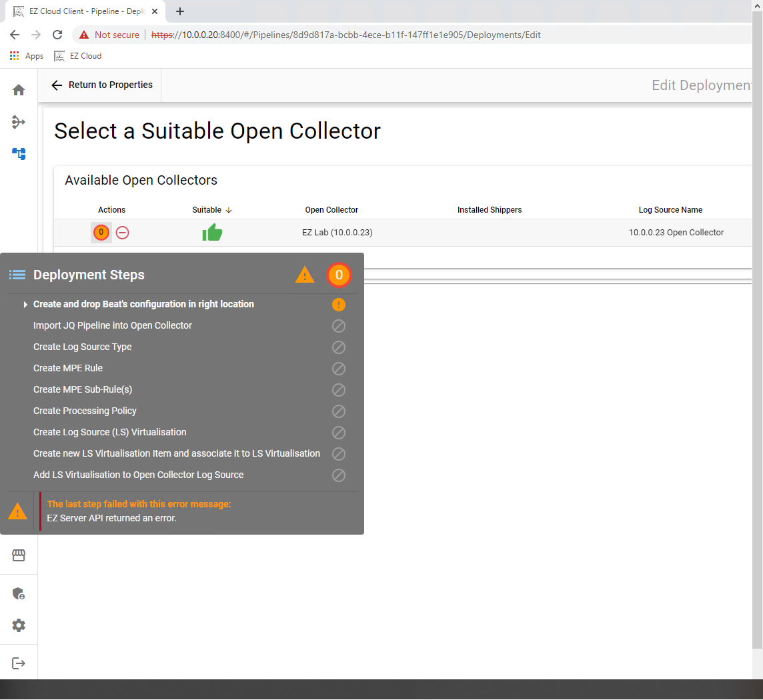Click the red remove circle for EZ Lab
This screenshot has height=700, width=763.
pyautogui.click(x=123, y=233)
